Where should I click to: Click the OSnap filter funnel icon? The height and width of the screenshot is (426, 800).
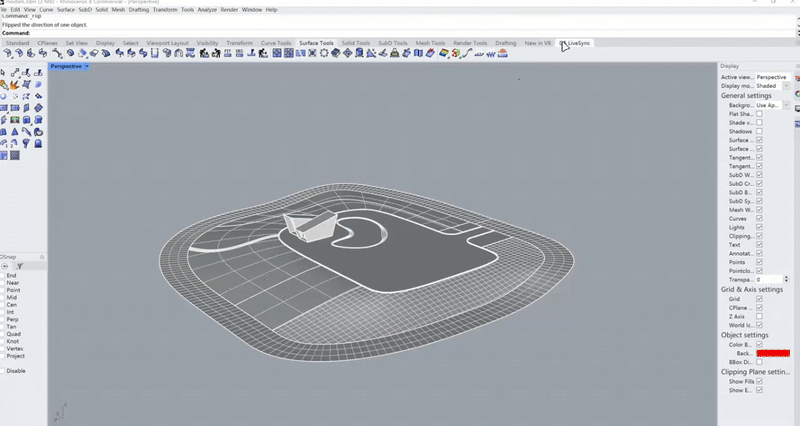[19, 265]
